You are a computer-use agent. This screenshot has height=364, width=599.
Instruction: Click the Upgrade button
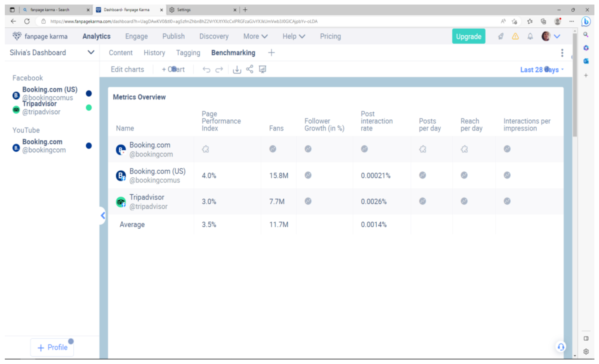[x=468, y=36]
